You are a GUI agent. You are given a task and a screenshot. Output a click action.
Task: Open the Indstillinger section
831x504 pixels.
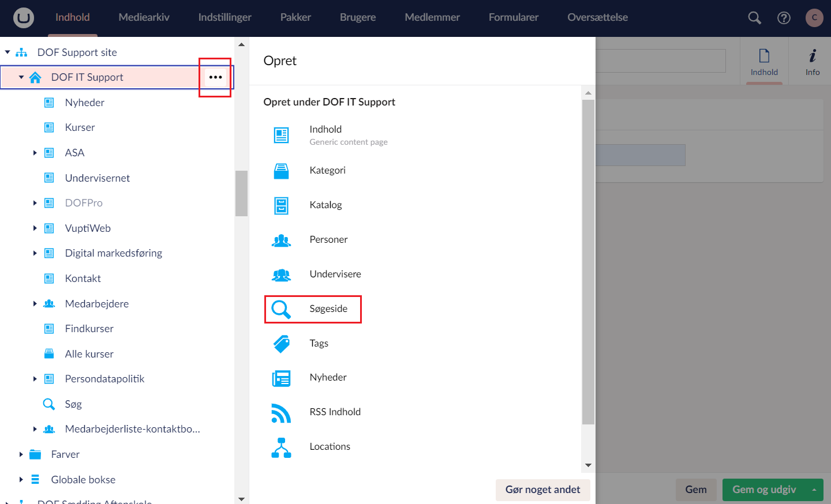[224, 17]
